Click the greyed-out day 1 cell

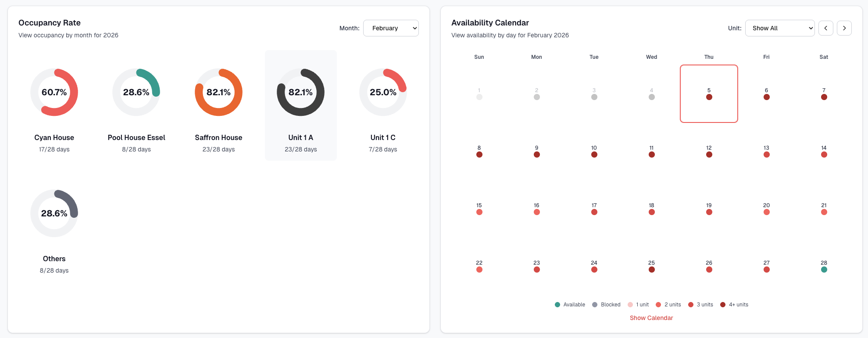[x=479, y=93]
